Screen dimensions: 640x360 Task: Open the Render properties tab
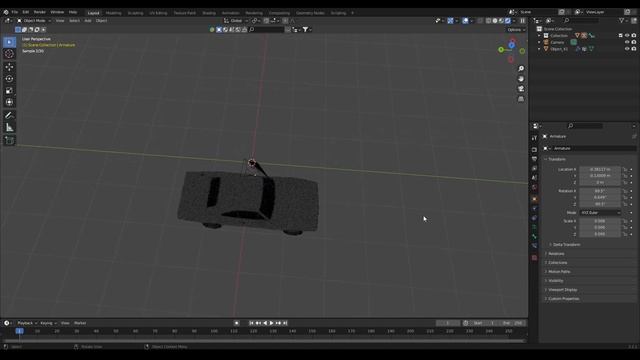[x=534, y=150]
